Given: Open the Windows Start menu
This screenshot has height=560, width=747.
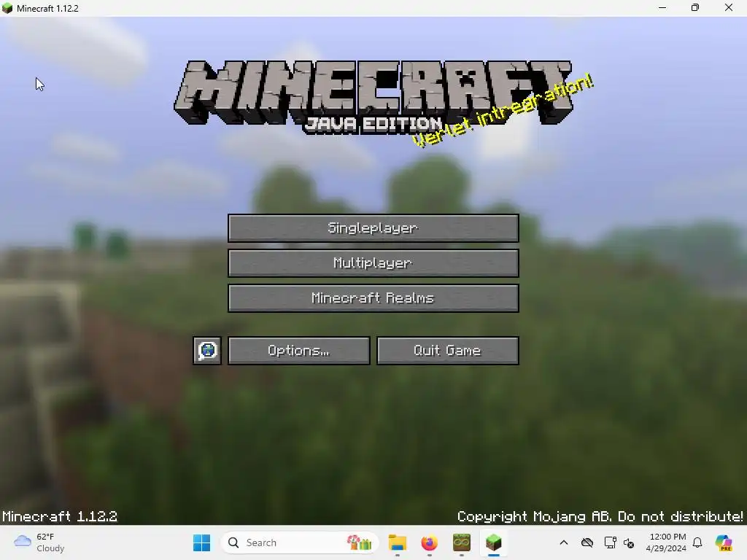Looking at the screenshot, I should point(201,542).
